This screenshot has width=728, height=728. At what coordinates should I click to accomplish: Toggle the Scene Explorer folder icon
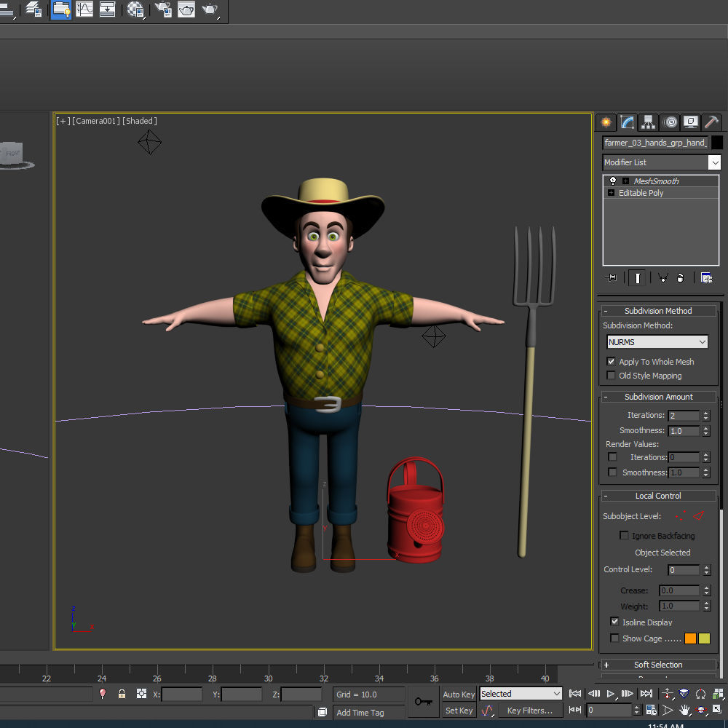click(61, 9)
